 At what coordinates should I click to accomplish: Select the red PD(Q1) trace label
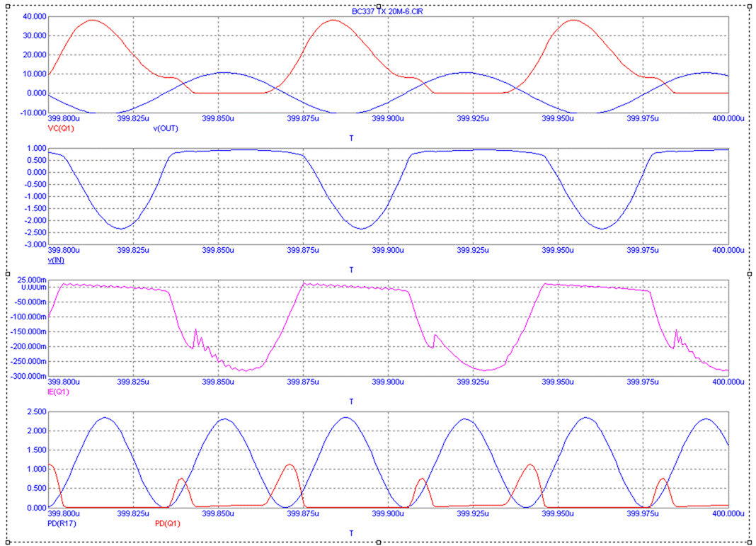pyautogui.click(x=168, y=523)
